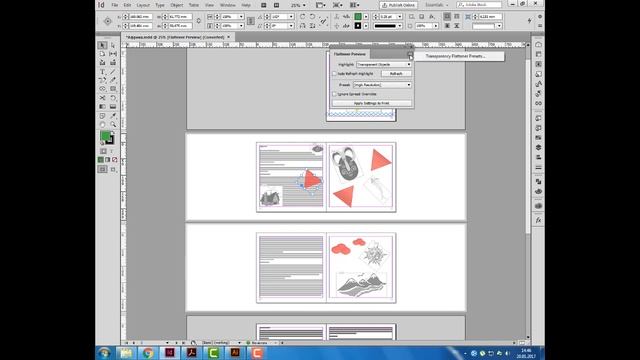Open the Window menu
This screenshot has height=360, width=640.
coord(228,5)
